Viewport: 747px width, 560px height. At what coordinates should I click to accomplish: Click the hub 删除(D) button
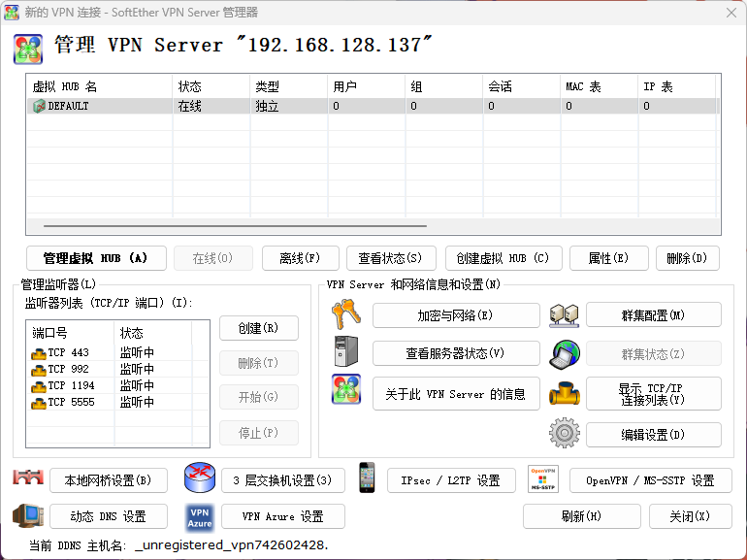tap(688, 258)
